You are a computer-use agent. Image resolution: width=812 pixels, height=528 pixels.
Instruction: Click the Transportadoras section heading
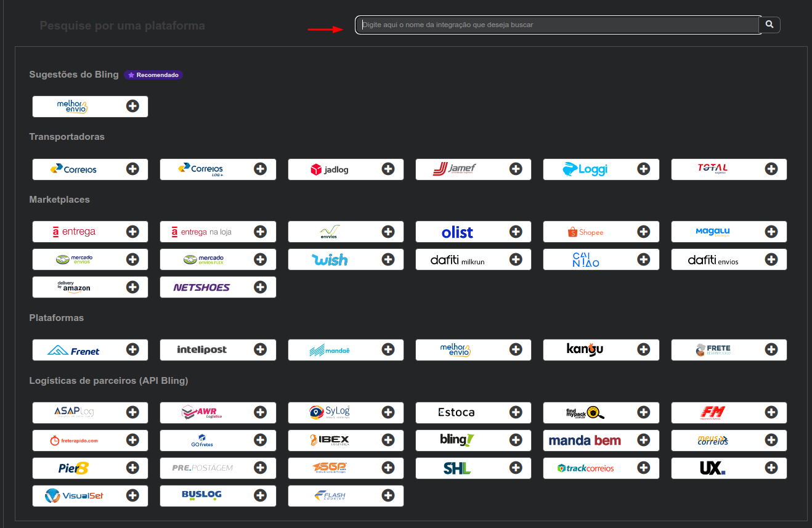pos(67,137)
